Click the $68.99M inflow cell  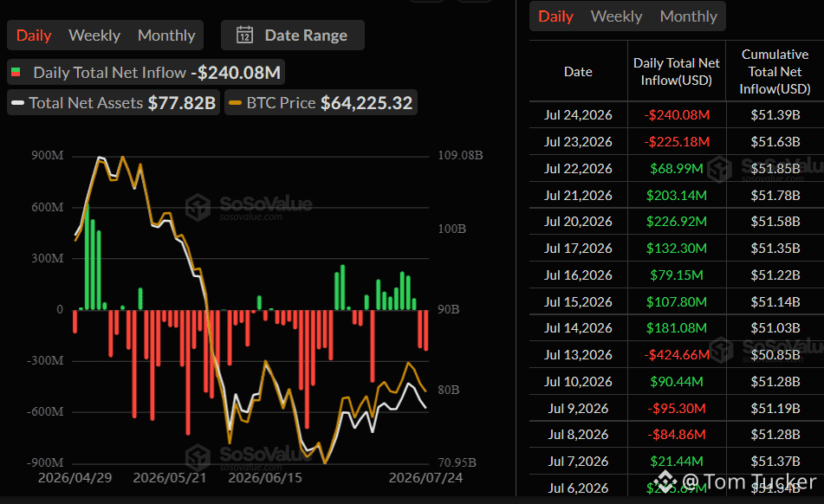coord(677,168)
